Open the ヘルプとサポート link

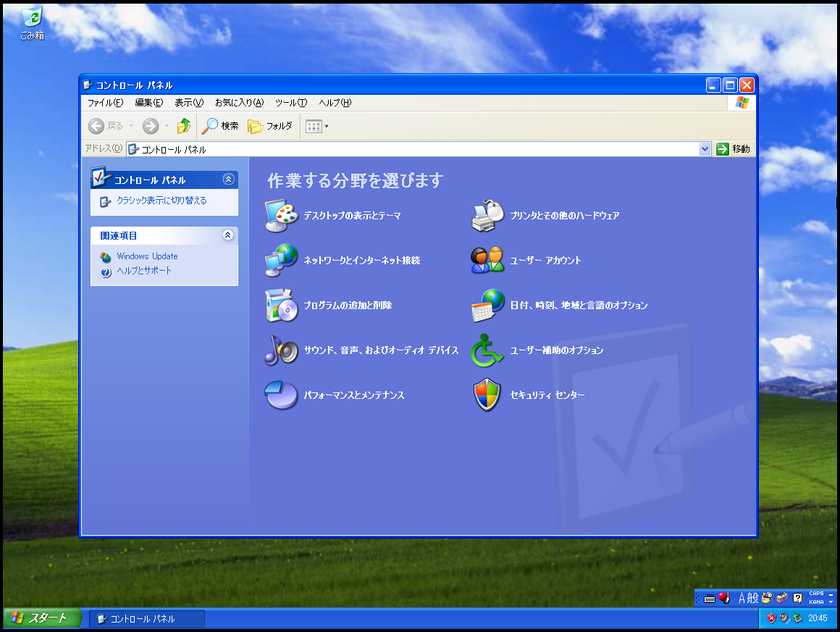click(144, 271)
